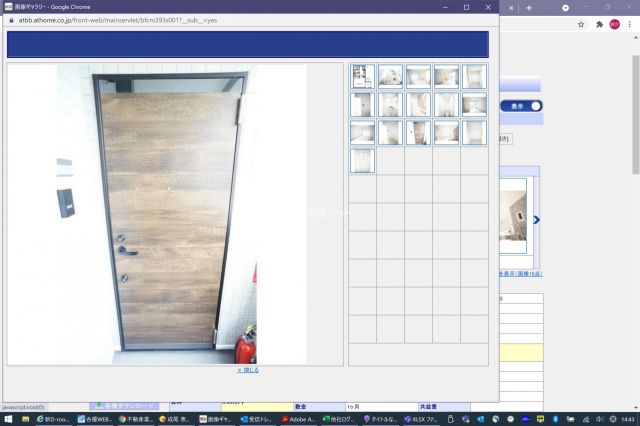Open a new browser tab
640x426 pixels.
pyautogui.click(x=529, y=8)
